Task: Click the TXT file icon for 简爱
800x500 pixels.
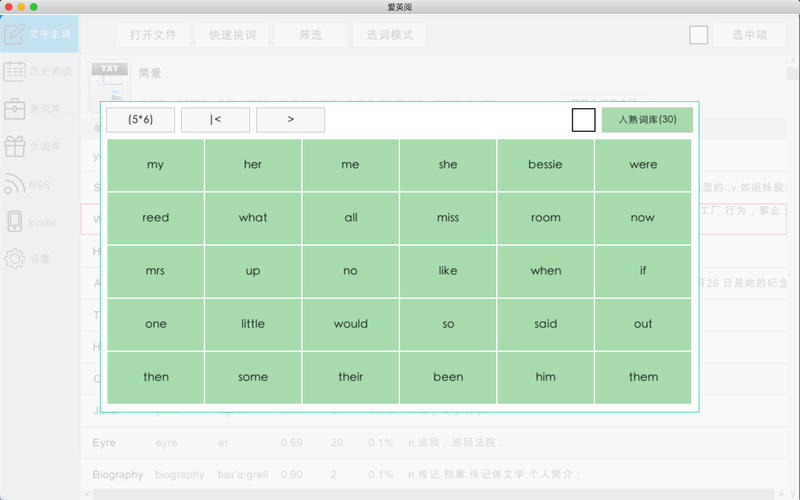Action: click(109, 80)
